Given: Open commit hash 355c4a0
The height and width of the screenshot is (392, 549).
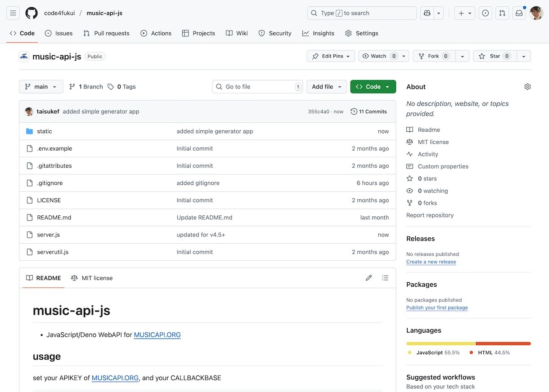Looking at the screenshot, I should coord(319,111).
